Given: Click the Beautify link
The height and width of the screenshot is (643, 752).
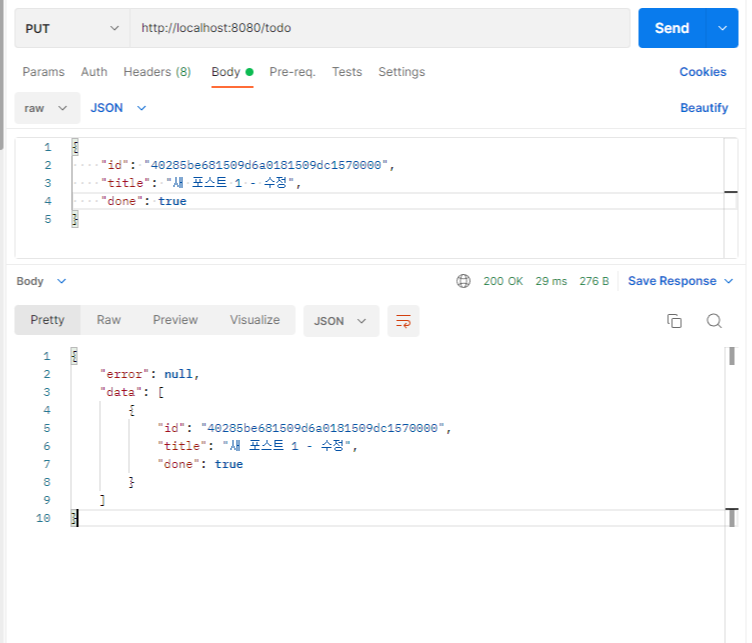Looking at the screenshot, I should click(704, 108).
